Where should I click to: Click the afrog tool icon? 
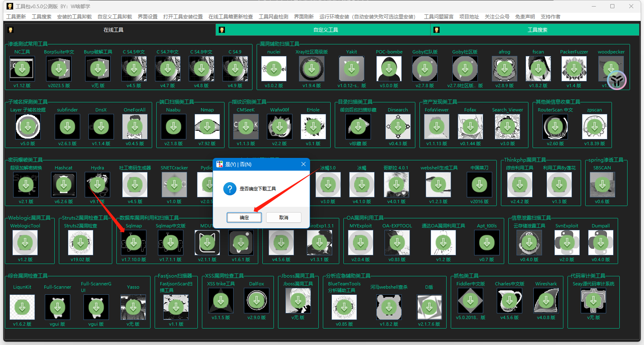[x=505, y=69]
